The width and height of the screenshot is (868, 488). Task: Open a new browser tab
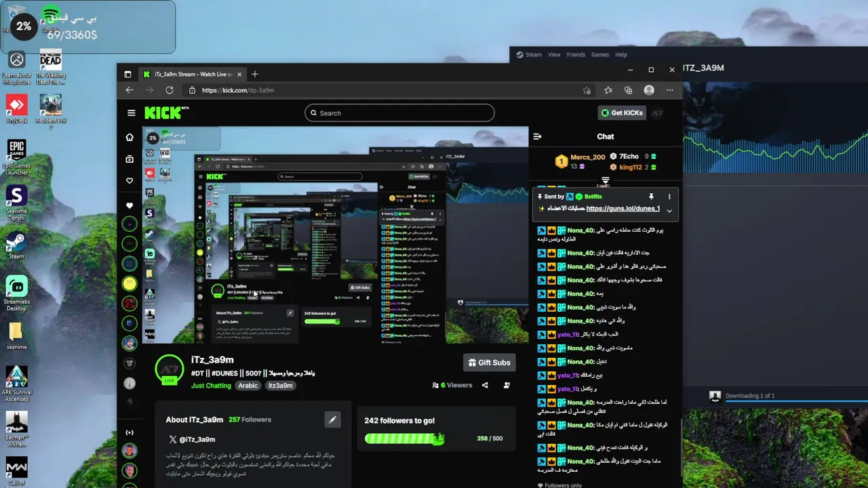(x=255, y=74)
